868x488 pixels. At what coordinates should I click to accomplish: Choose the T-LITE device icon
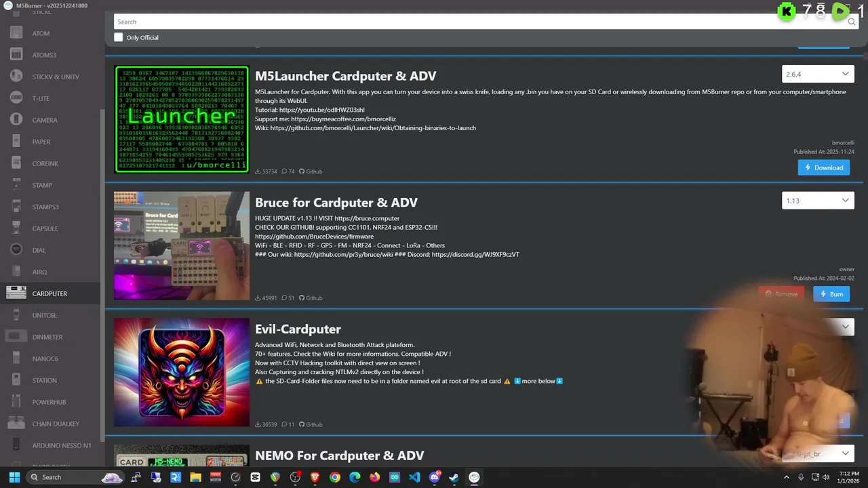click(16, 98)
